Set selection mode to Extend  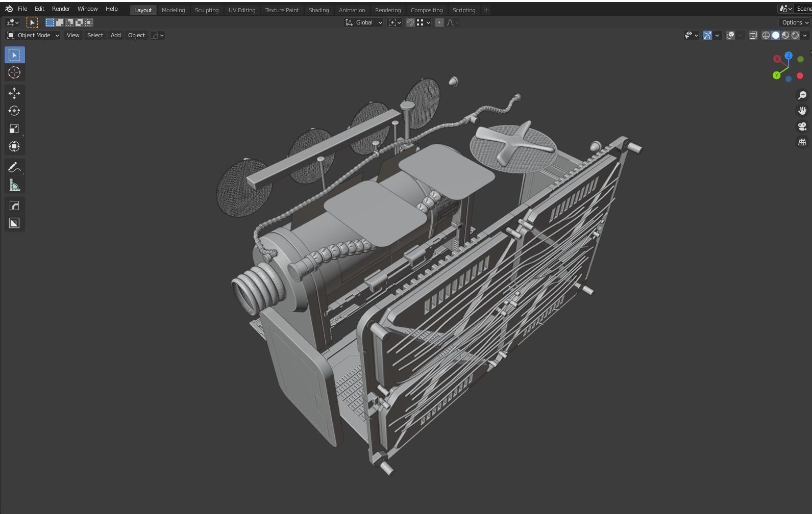[60, 22]
